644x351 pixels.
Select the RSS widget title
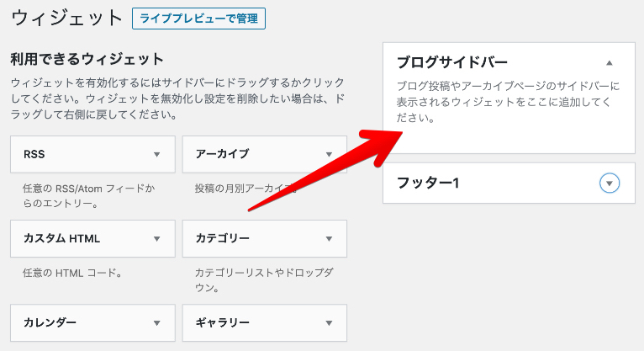[x=34, y=155]
